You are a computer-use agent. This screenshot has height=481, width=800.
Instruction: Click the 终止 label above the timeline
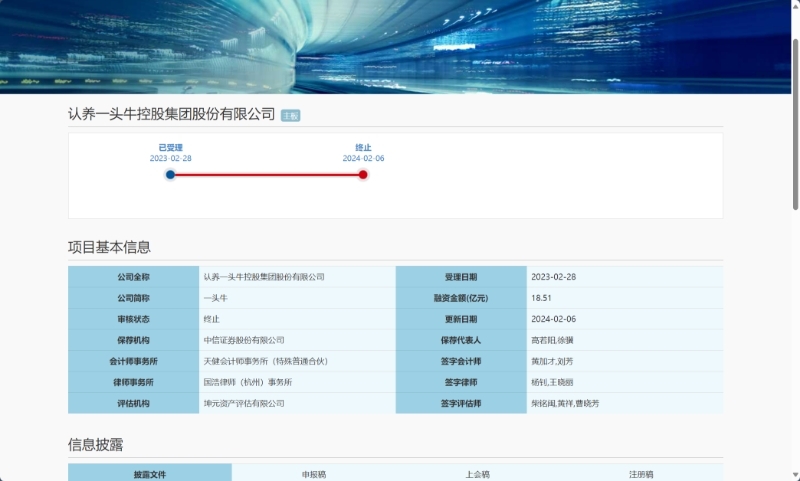tap(363, 147)
